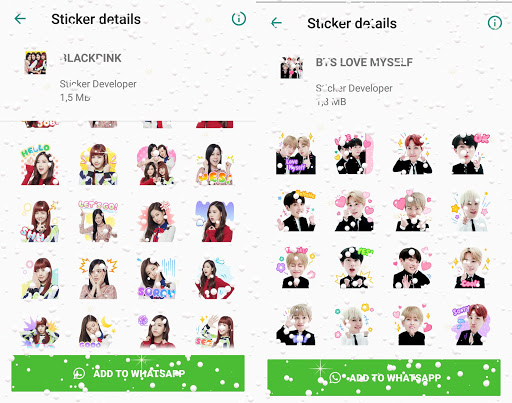Image resolution: width=512 pixels, height=403 pixels.
Task: Open info icon for BTS pack
Action: (495, 23)
